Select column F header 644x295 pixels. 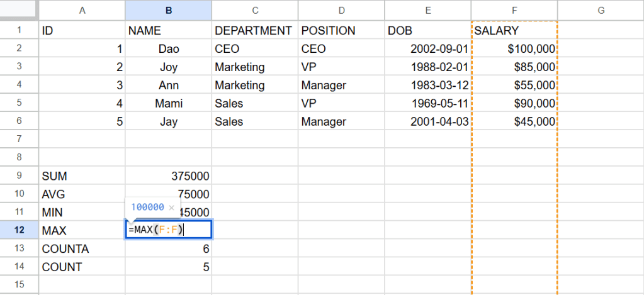coord(514,9)
